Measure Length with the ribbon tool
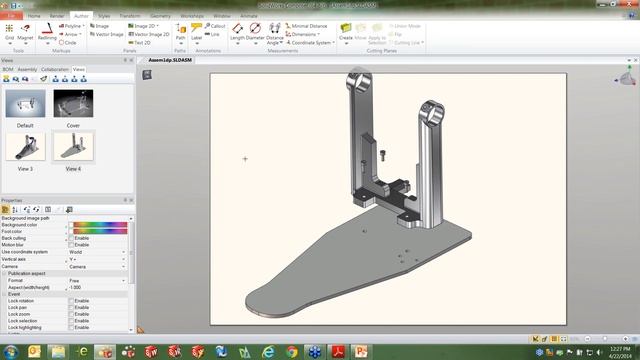Image resolution: width=640 pixels, height=360 pixels. (x=237, y=33)
